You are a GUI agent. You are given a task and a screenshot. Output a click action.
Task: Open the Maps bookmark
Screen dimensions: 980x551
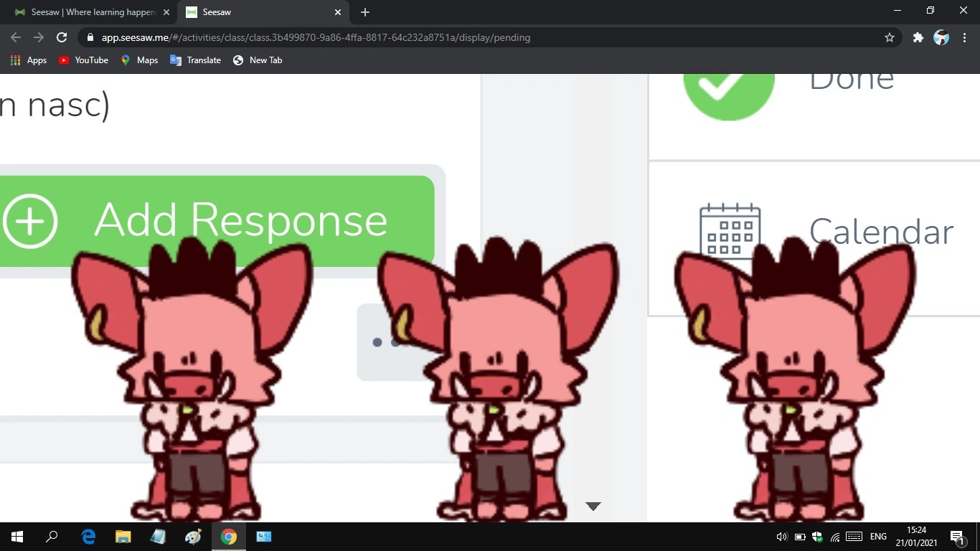click(x=139, y=60)
